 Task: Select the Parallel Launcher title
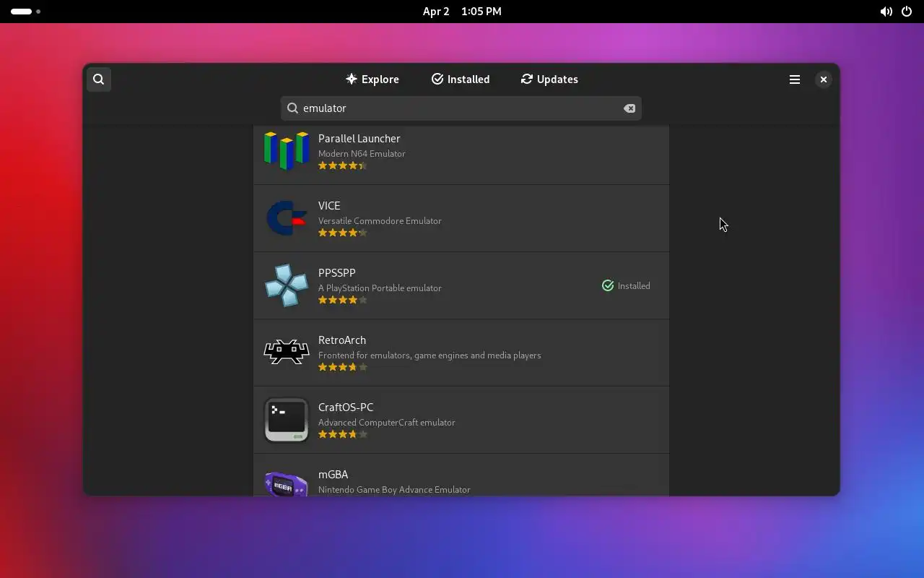359,139
